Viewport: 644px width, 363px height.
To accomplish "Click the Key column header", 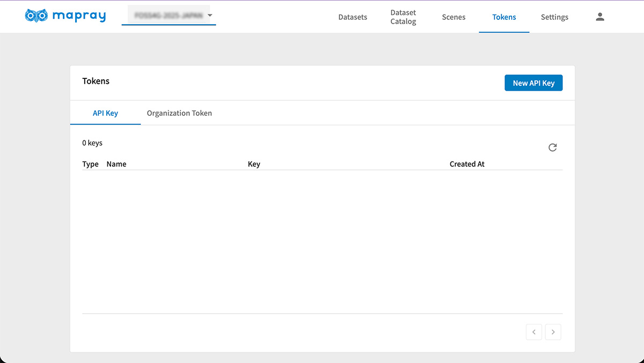I will coord(254,164).
